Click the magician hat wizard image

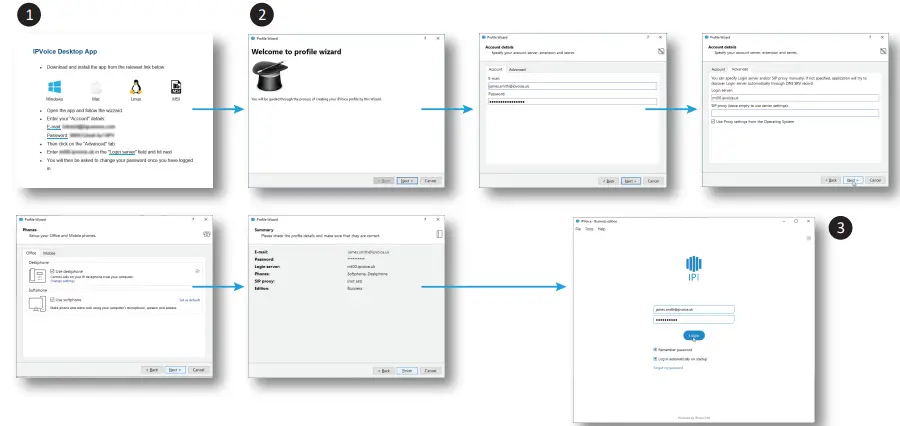pyautogui.click(x=270, y=76)
